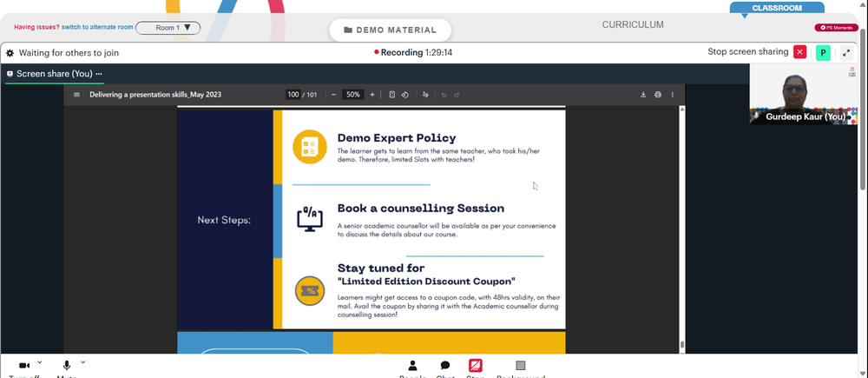Screen dimensions: 868x378
Task: Switch to the Curriculum tab
Action: pyautogui.click(x=633, y=25)
